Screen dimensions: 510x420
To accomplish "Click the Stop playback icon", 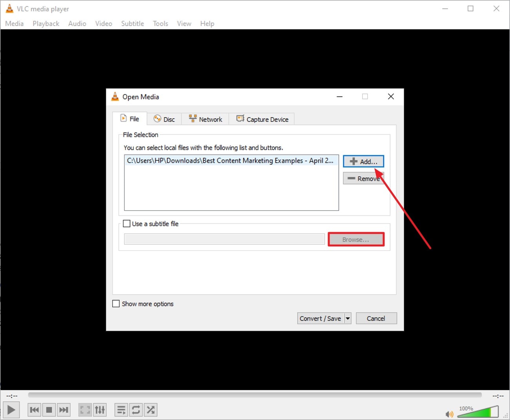I will tap(49, 409).
